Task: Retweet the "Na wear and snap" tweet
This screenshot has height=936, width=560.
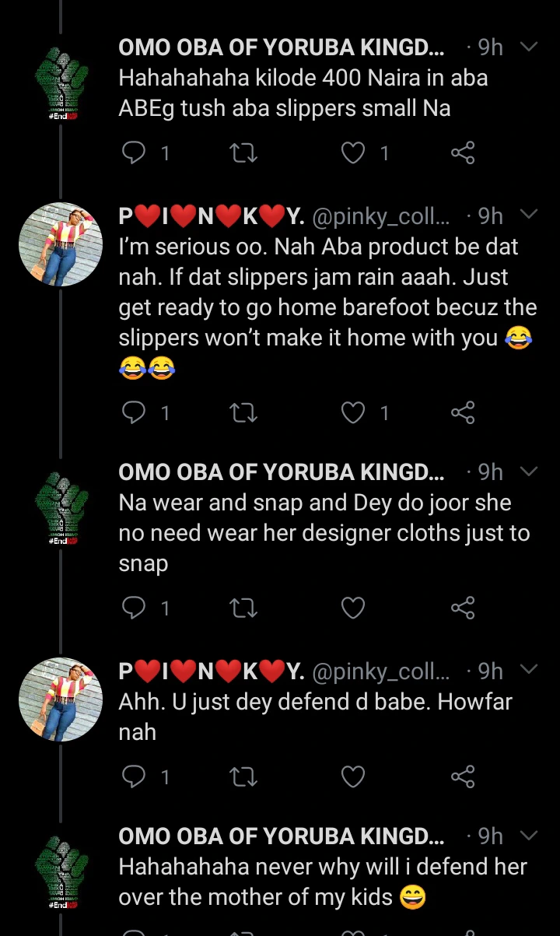Action: [x=244, y=608]
